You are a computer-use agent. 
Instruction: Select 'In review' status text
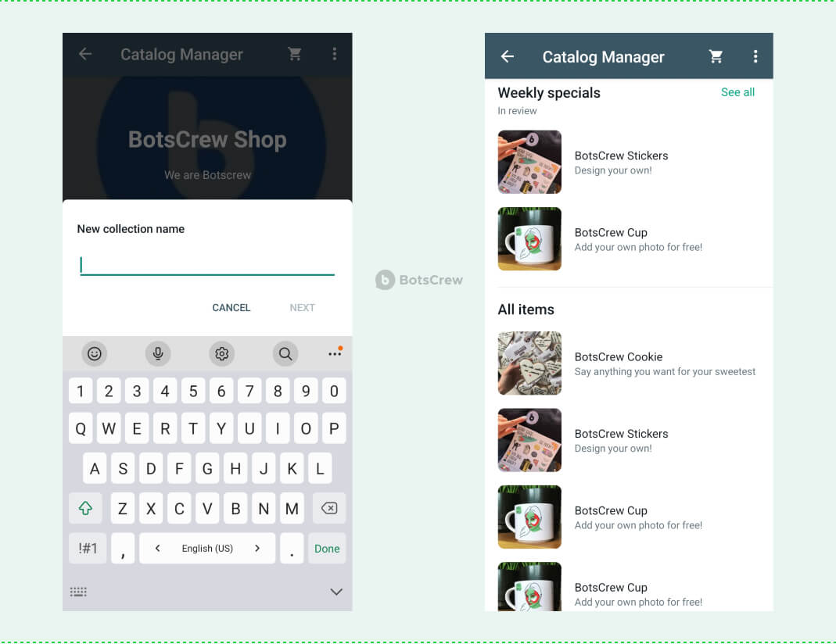click(517, 111)
